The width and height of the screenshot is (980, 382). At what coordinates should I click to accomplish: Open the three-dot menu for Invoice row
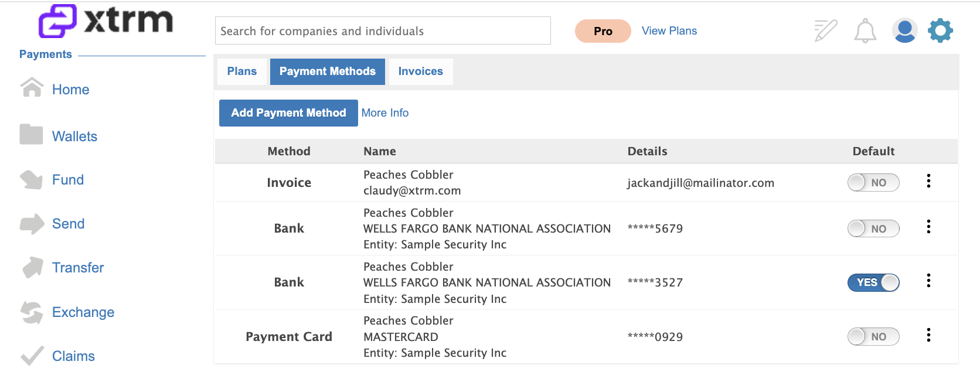point(928,181)
